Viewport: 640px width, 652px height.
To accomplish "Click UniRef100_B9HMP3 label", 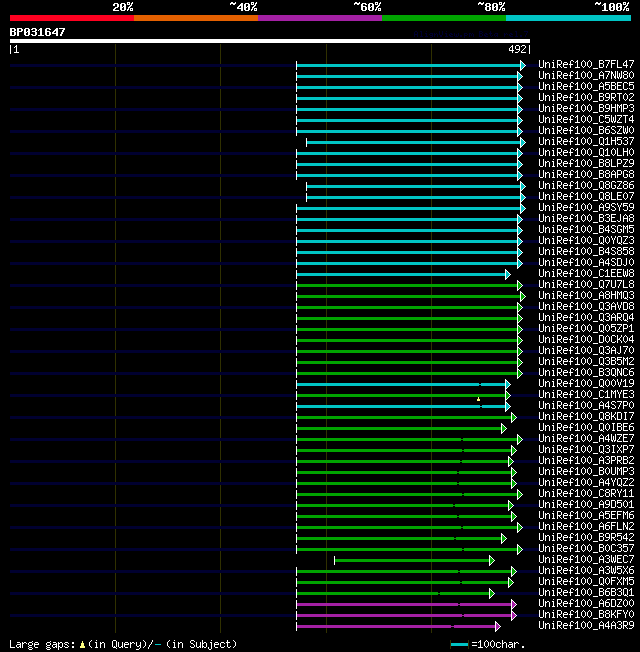I will coord(586,109).
